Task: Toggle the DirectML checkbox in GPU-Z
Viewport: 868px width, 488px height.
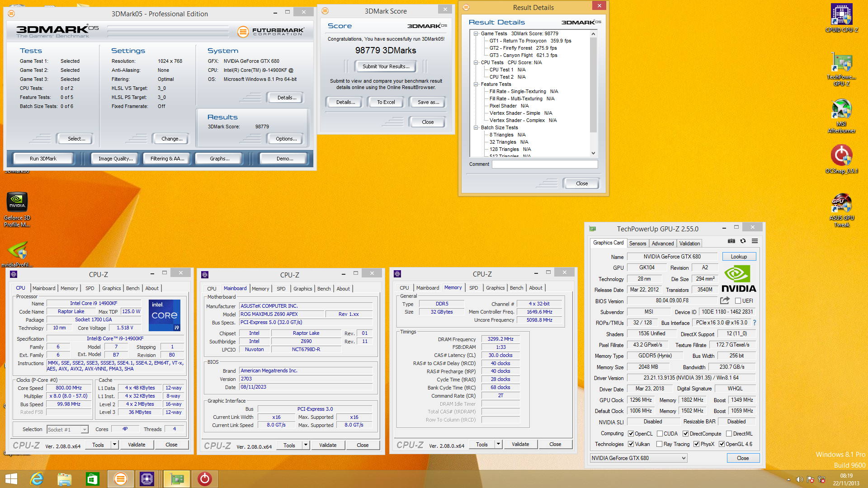Action: tap(729, 434)
